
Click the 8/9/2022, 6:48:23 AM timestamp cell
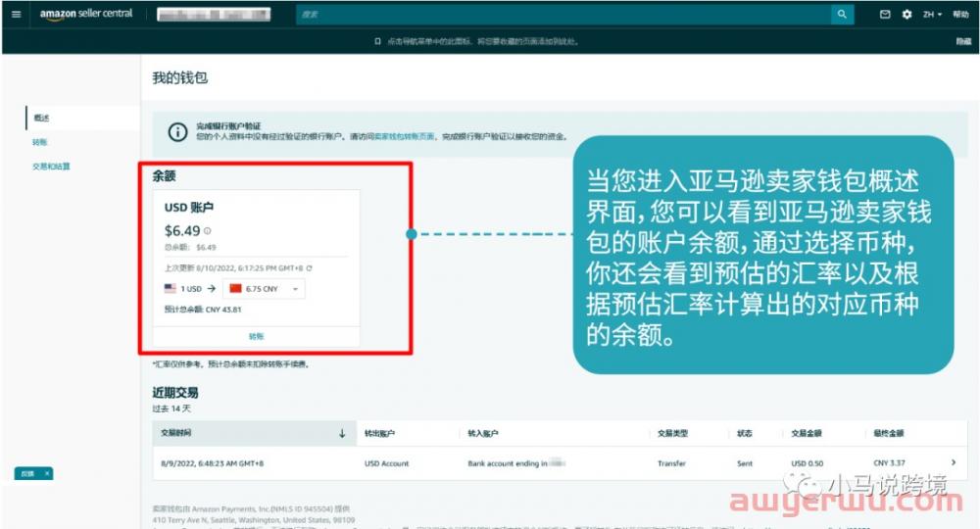pyautogui.click(x=213, y=463)
